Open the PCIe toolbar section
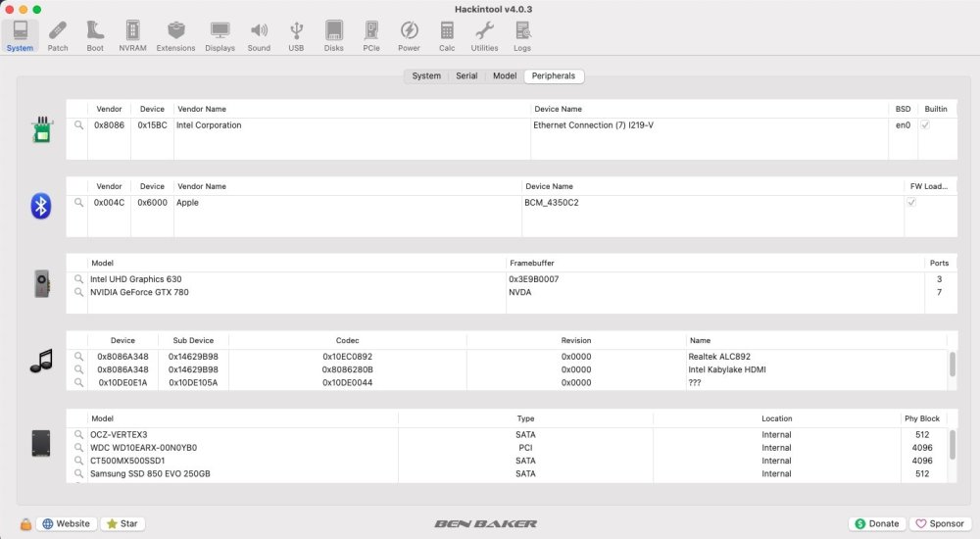This screenshot has height=539, width=980. click(371, 35)
